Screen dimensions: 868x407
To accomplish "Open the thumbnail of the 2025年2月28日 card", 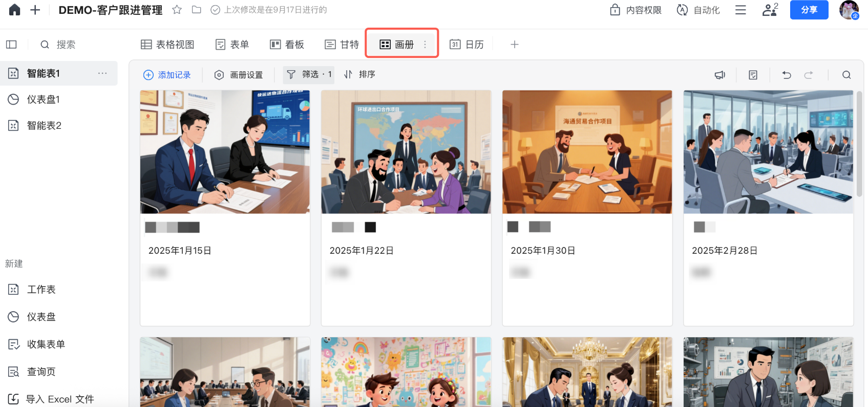I will coord(768,152).
